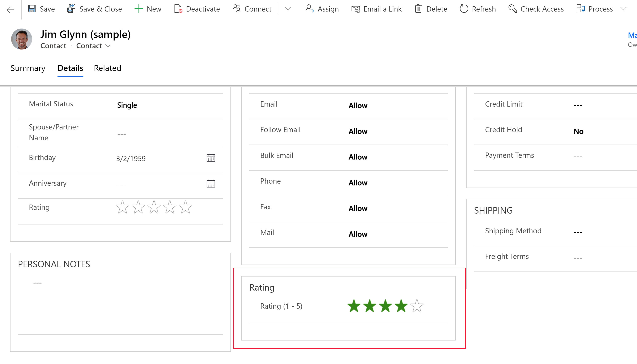637x364 pixels.
Task: Click Assign button in toolbar
Action: [322, 9]
